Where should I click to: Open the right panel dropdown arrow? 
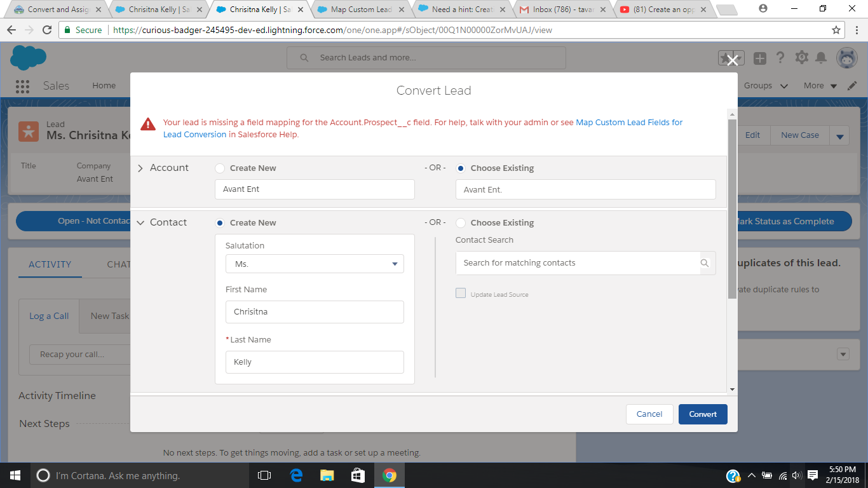click(x=843, y=355)
